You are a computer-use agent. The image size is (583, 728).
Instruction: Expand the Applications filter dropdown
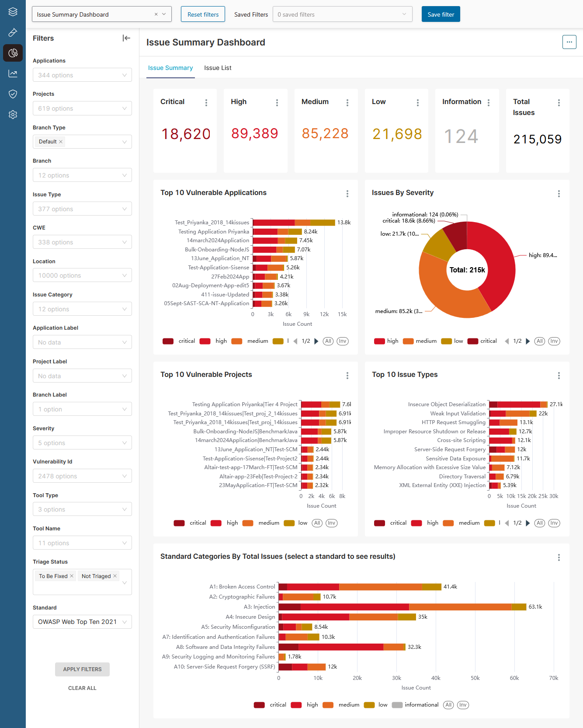point(82,75)
